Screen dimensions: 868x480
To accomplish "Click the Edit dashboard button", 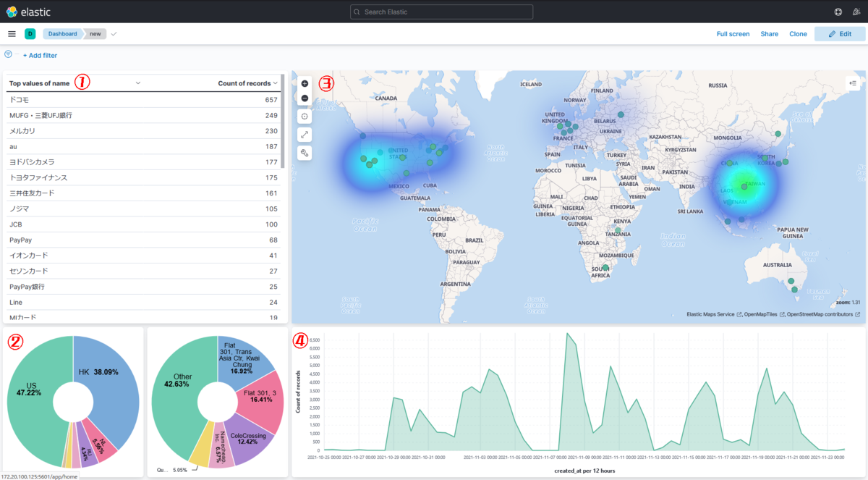I will pyautogui.click(x=839, y=34).
